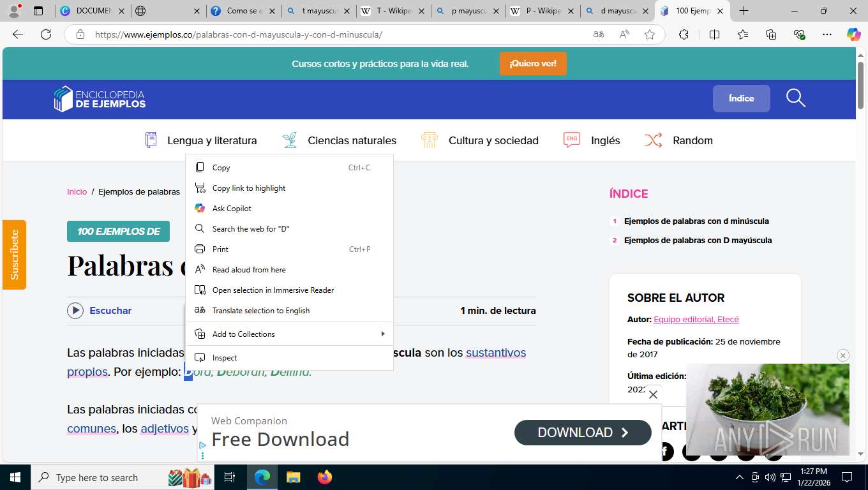Reload the page with Refresh icon
Screen dimensions: 868x490
[x=46, y=34]
